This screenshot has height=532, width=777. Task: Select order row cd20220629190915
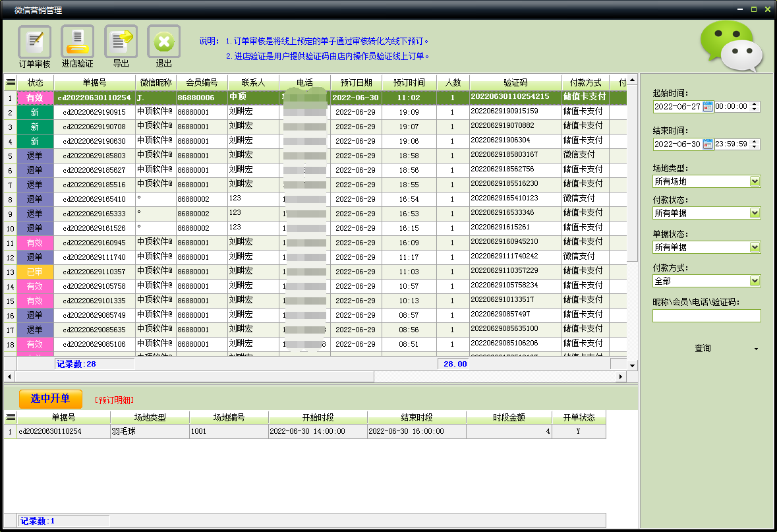(x=315, y=112)
